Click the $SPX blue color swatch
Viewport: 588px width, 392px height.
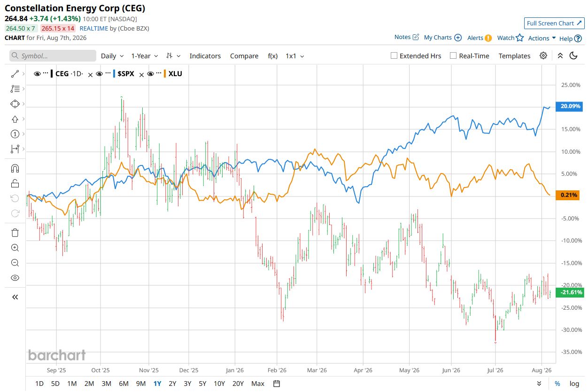pyautogui.click(x=114, y=74)
